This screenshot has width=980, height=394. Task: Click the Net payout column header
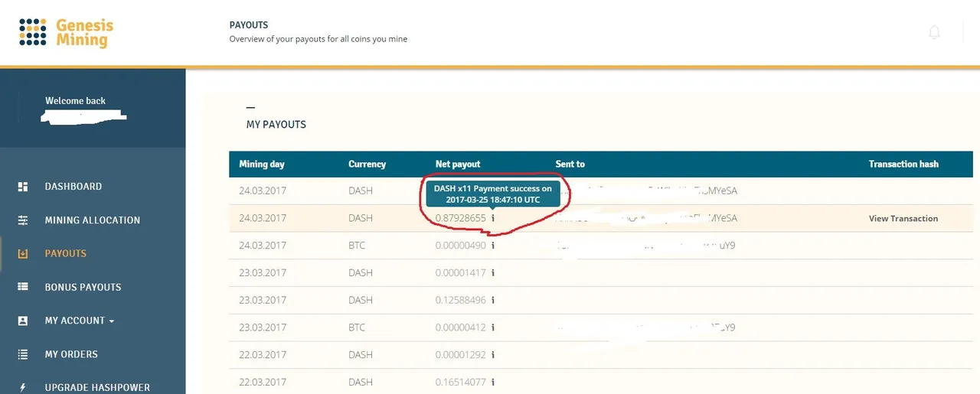click(x=458, y=164)
